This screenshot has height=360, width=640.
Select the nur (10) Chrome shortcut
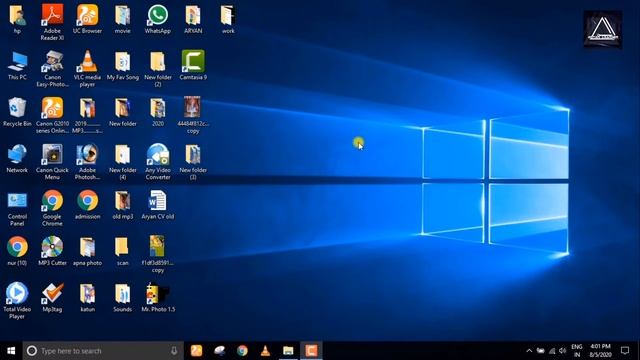tap(17, 251)
